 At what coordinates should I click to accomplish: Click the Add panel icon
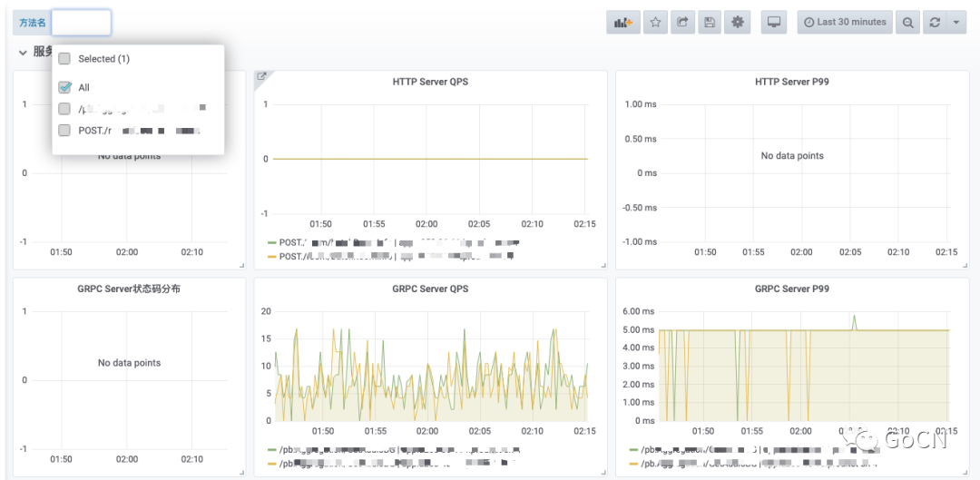click(622, 23)
